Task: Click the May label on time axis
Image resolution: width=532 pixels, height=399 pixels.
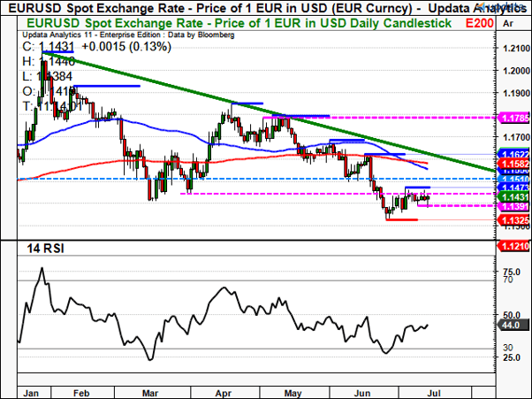Action: tap(293, 393)
